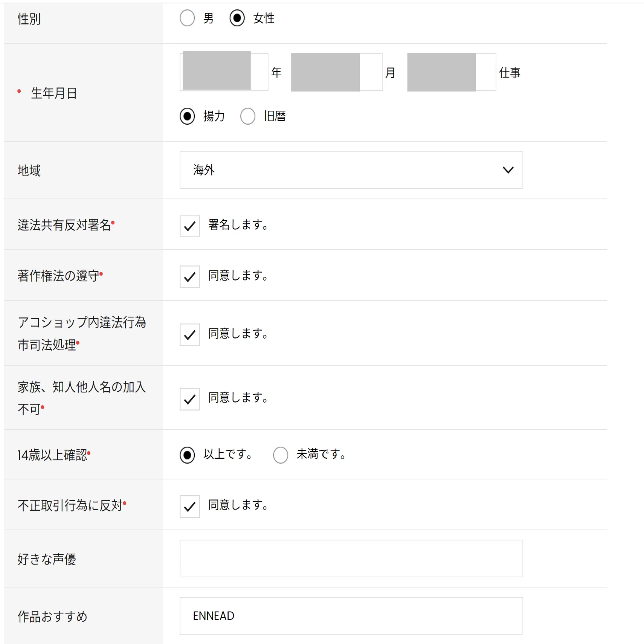Open the birth year dropdown before 年
Viewport: 644px width, 644px height.
(224, 72)
